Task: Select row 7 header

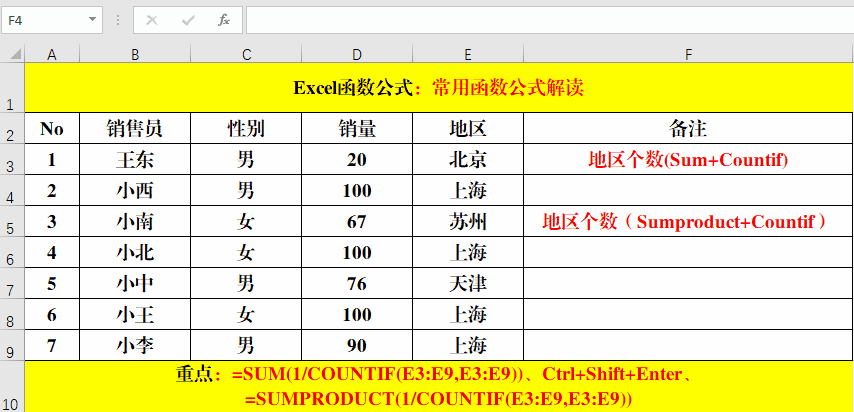Action: tap(12, 283)
